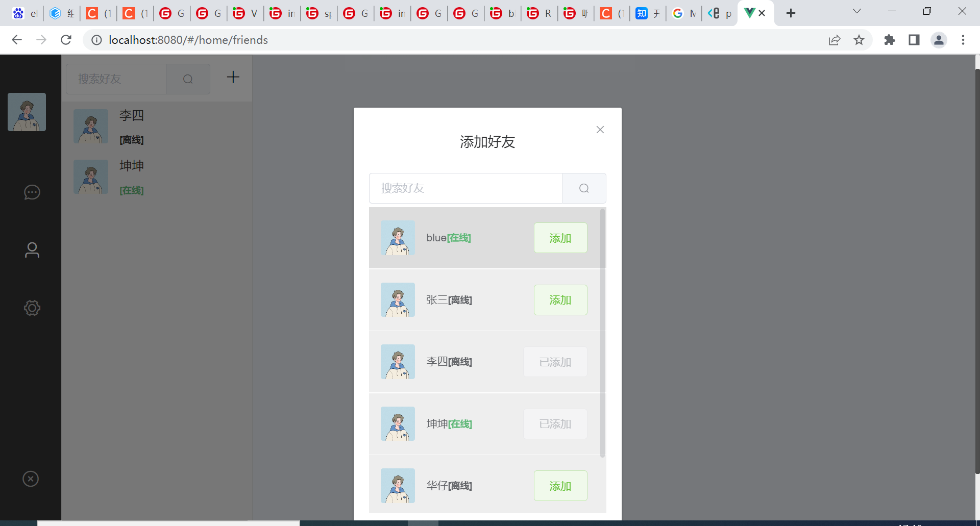Click the share page icon in address bar
This screenshot has width=980, height=526.
(x=835, y=40)
